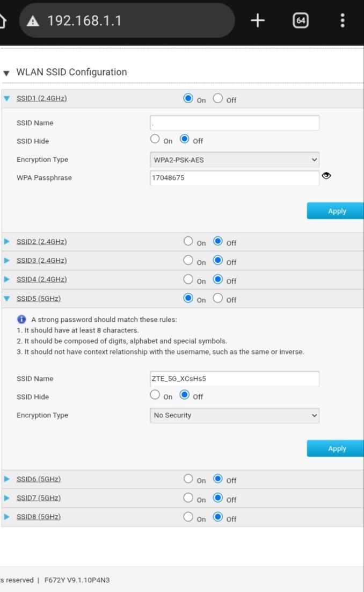The image size is (364, 592).
Task: Tap the home icon in browser bar
Action: (3, 20)
